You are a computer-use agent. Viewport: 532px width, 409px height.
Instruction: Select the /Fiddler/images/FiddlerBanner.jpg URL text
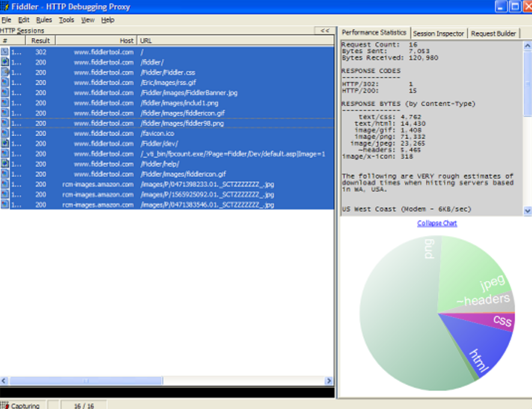189,93
